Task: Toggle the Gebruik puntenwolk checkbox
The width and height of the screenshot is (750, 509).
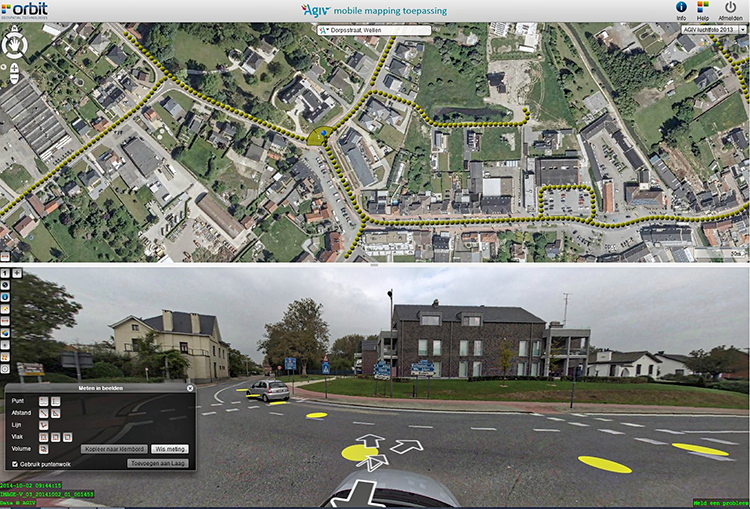Action: (x=14, y=464)
